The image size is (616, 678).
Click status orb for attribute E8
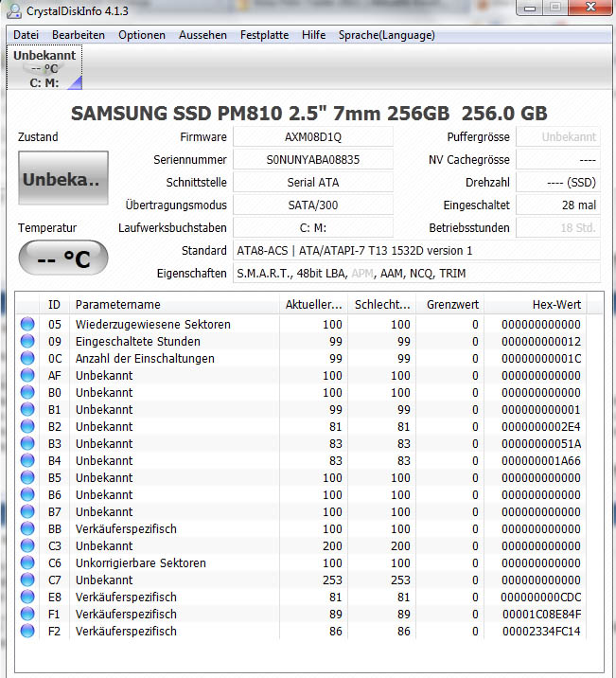coord(27,598)
